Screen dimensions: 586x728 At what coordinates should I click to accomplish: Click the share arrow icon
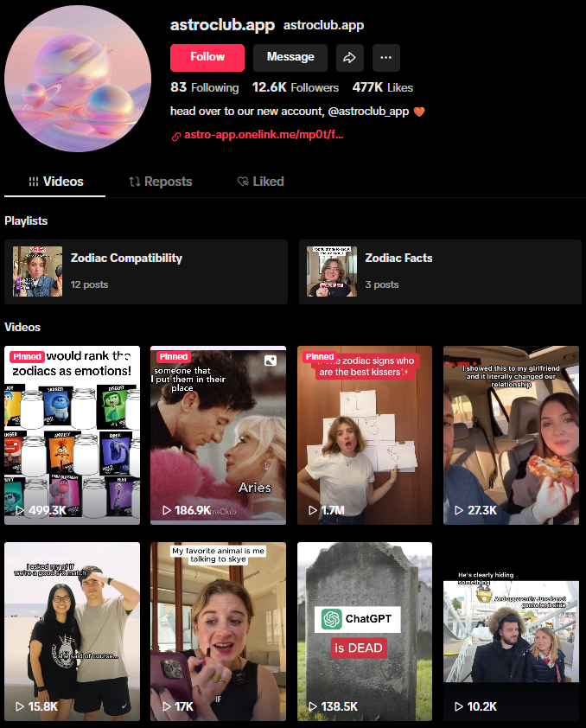click(x=349, y=58)
